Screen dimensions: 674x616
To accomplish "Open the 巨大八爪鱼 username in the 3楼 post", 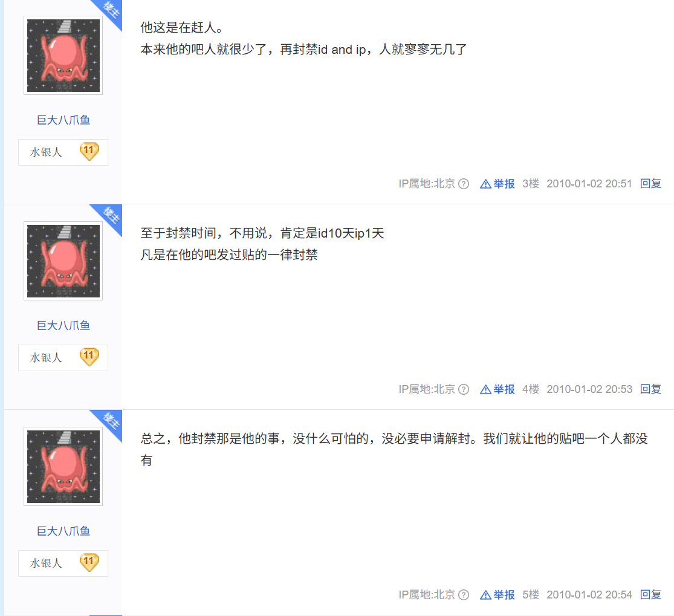I will (63, 120).
